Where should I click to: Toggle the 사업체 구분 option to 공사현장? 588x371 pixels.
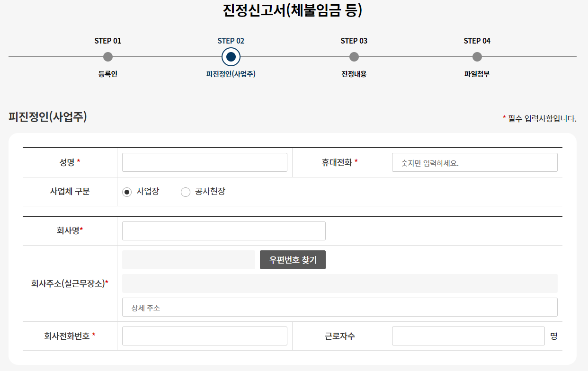(x=186, y=192)
